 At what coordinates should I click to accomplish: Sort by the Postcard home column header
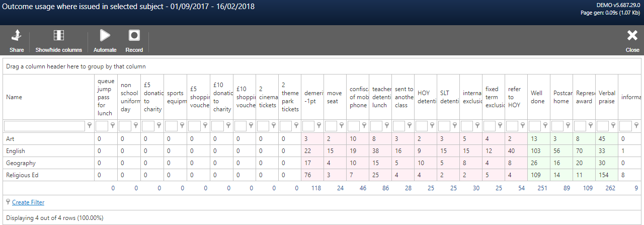pos(561,97)
